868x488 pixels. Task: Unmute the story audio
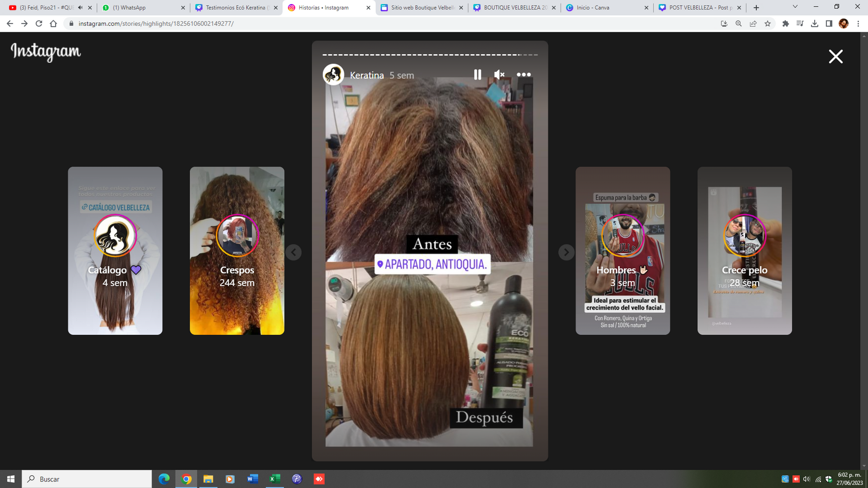[499, 75]
